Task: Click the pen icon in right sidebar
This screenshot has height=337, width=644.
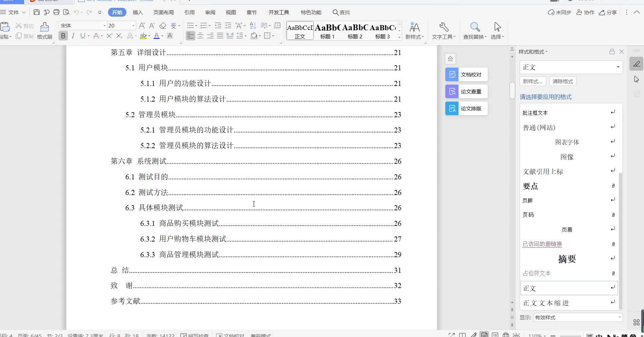Action: [x=636, y=64]
